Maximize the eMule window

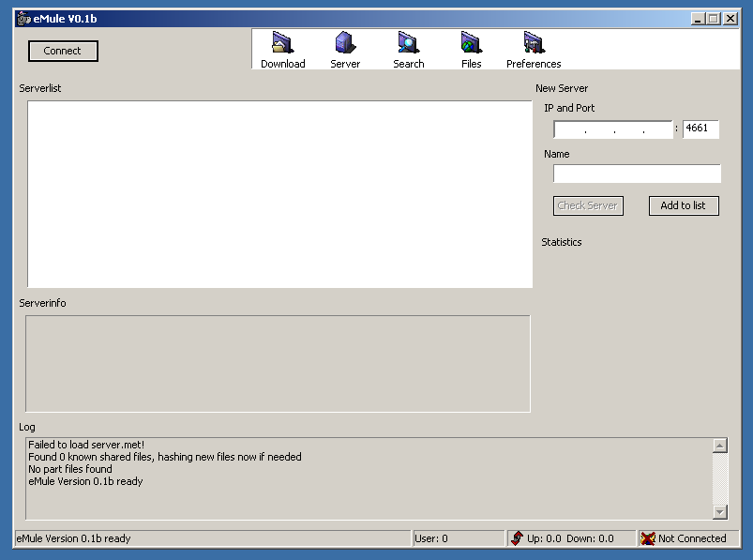[714, 19]
